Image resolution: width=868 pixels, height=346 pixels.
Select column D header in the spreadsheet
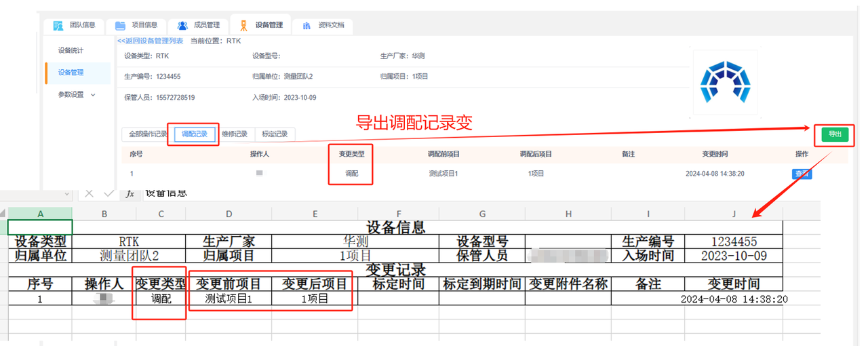(229, 214)
